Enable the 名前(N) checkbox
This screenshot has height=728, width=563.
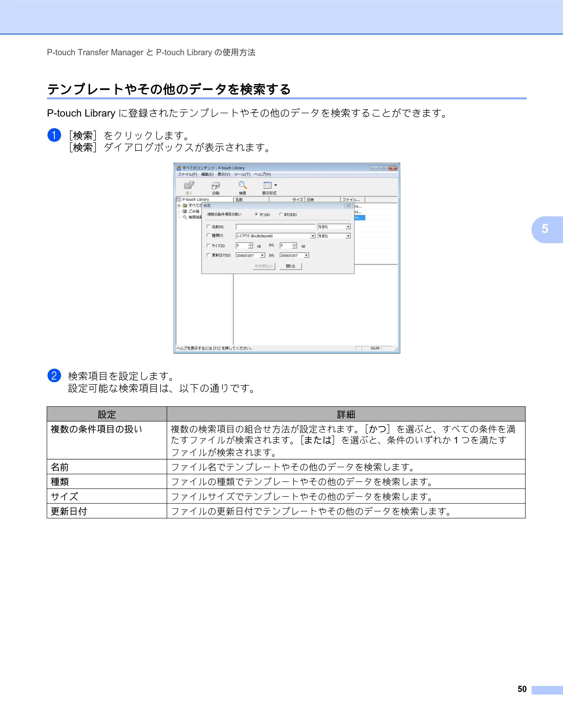coord(209,226)
